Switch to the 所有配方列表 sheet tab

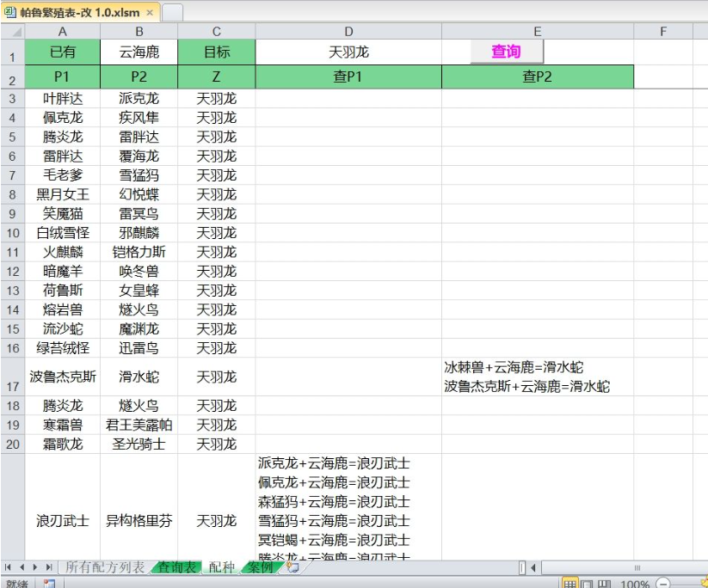(x=105, y=567)
